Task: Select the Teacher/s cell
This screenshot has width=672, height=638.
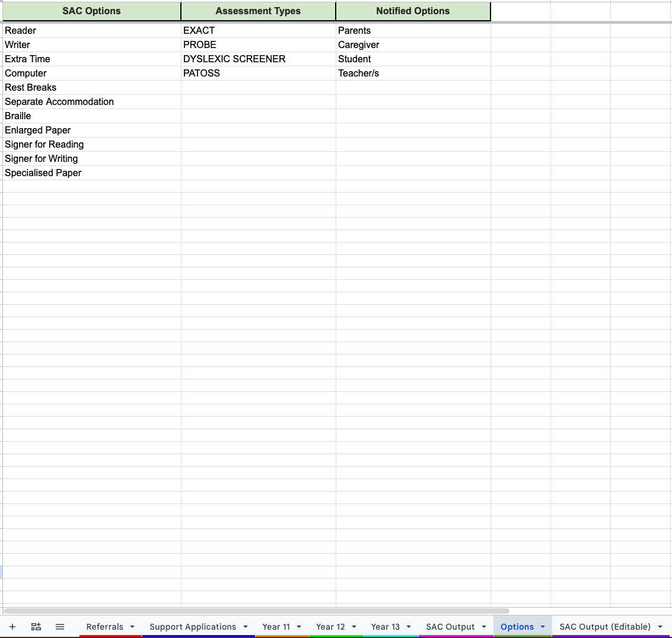Action: 413,74
